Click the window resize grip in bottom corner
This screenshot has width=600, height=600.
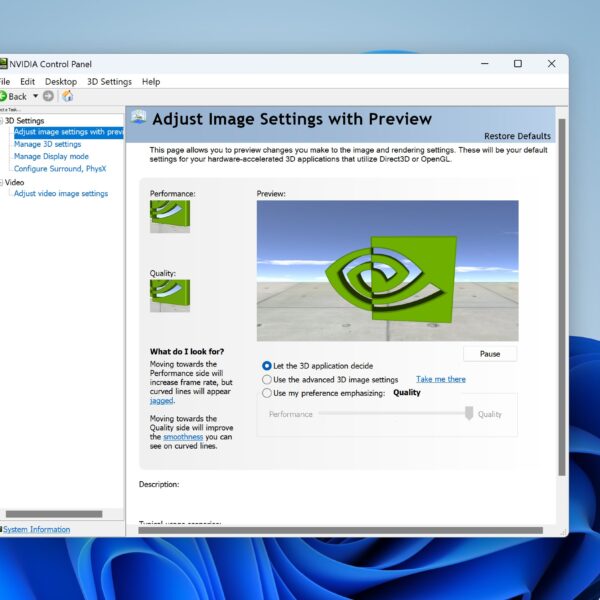[564, 532]
